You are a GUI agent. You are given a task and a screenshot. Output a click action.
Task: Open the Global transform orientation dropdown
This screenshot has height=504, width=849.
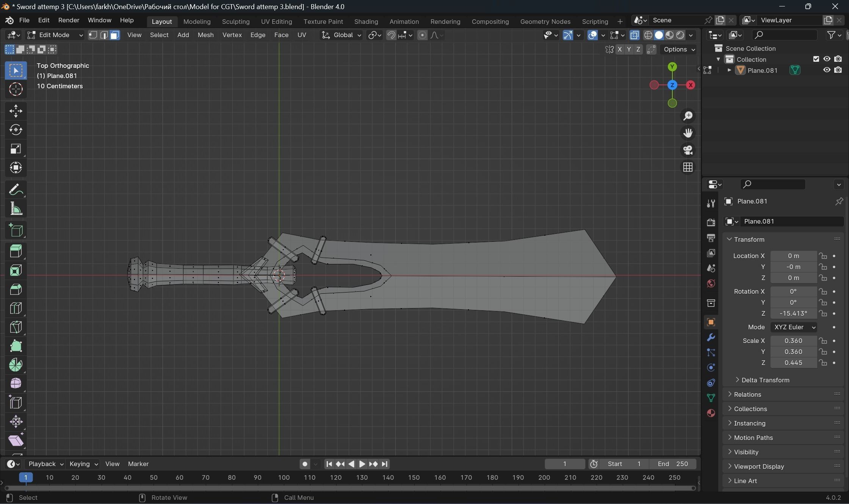tap(341, 35)
